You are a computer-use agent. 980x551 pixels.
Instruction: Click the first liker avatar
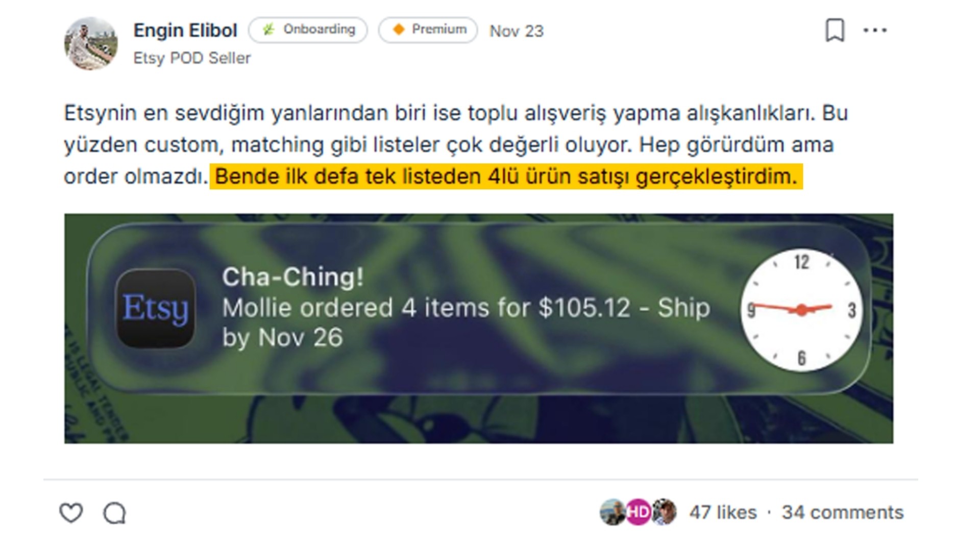coord(612,512)
